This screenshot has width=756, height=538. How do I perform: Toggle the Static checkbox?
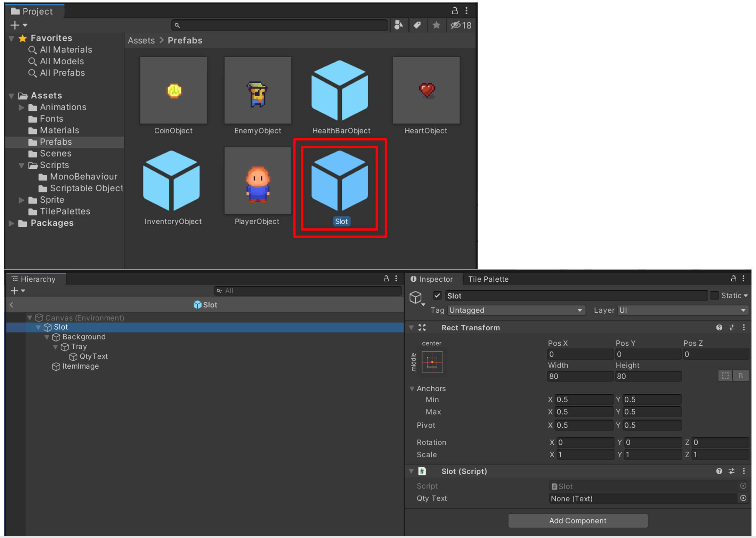coord(715,296)
